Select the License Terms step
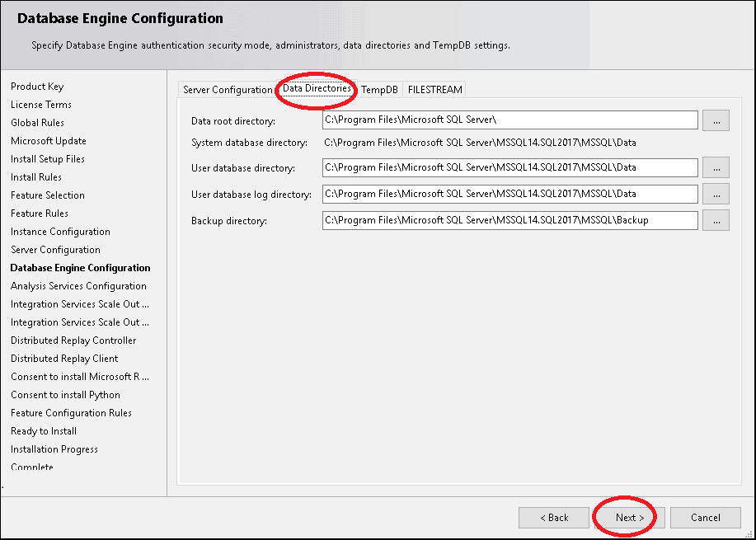This screenshot has height=540, width=756. point(41,105)
